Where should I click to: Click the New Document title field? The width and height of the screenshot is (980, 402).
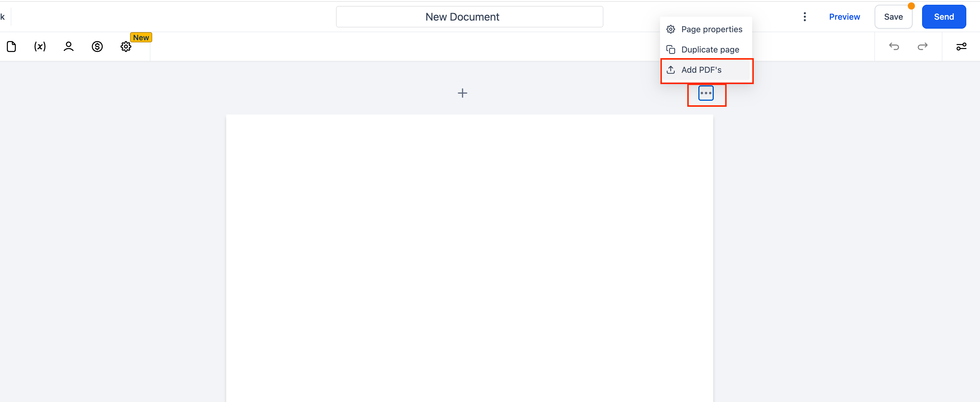(x=469, y=17)
